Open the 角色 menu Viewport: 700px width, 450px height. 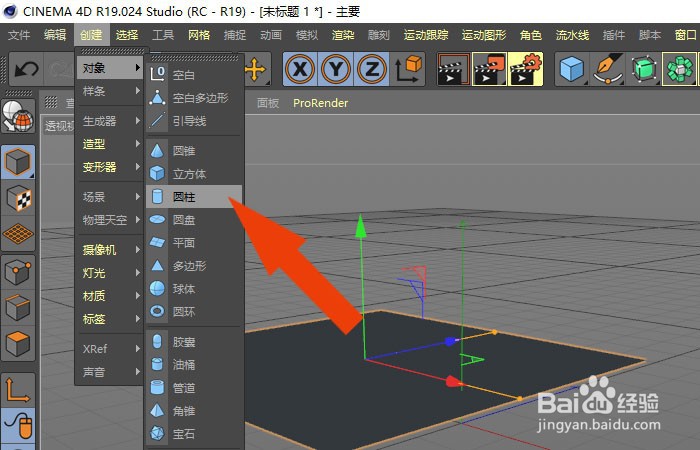point(531,35)
